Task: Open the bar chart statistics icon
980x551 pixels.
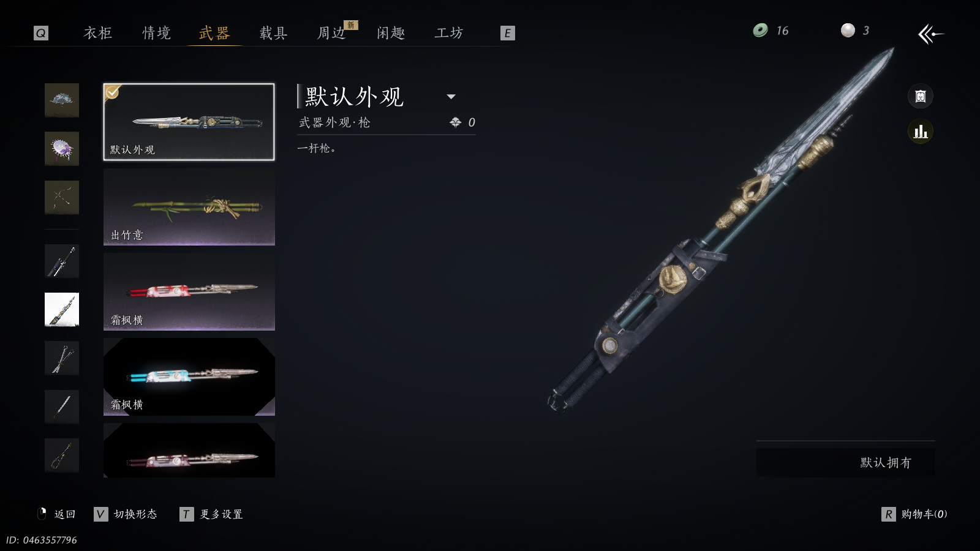Action: (920, 132)
